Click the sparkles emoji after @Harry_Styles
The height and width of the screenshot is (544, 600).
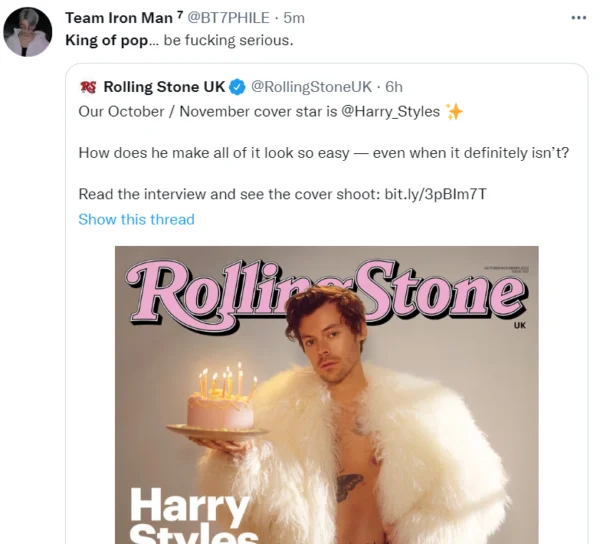pos(455,111)
